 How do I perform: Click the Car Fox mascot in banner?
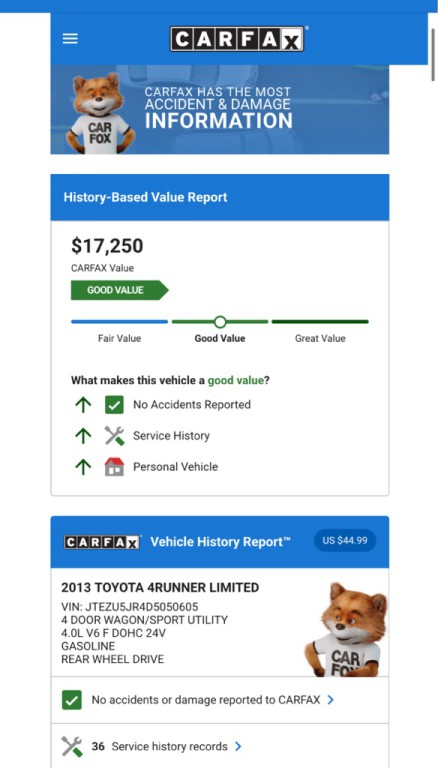coord(99,113)
